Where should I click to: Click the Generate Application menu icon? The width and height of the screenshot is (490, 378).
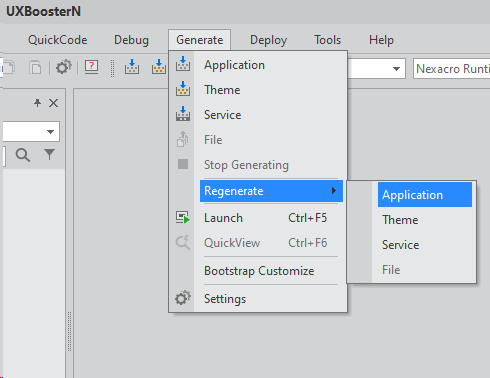point(183,63)
